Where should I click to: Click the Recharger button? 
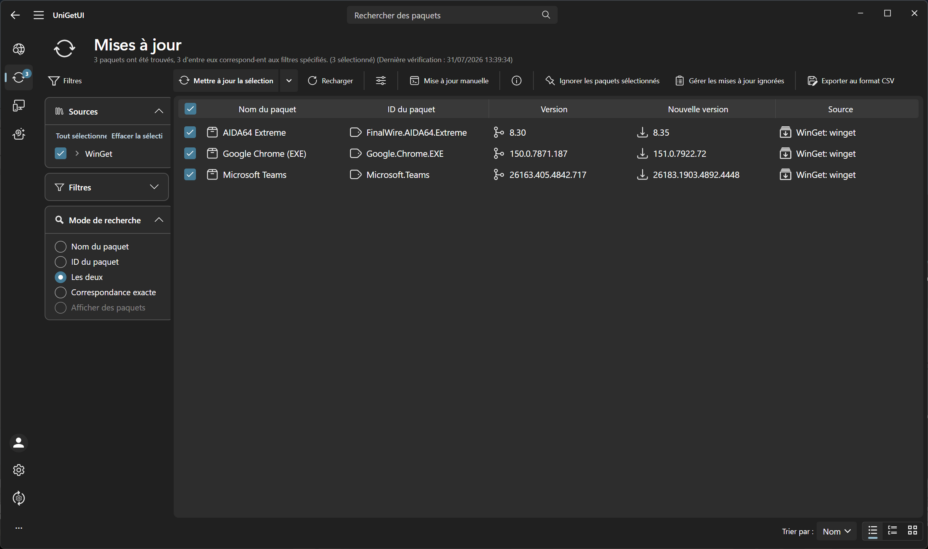tap(330, 80)
